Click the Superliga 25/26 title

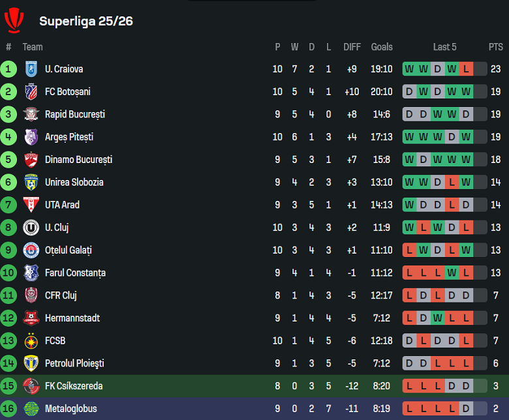click(x=86, y=21)
